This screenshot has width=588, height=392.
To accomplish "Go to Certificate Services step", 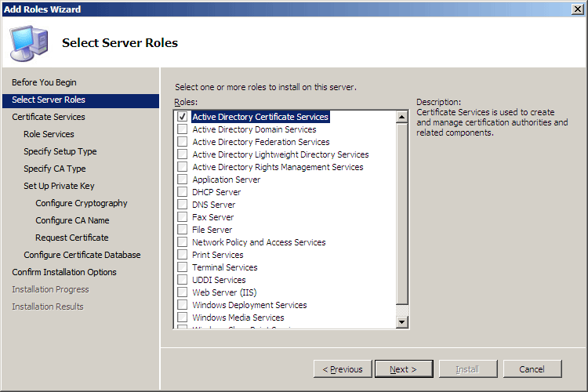I will coord(49,117).
